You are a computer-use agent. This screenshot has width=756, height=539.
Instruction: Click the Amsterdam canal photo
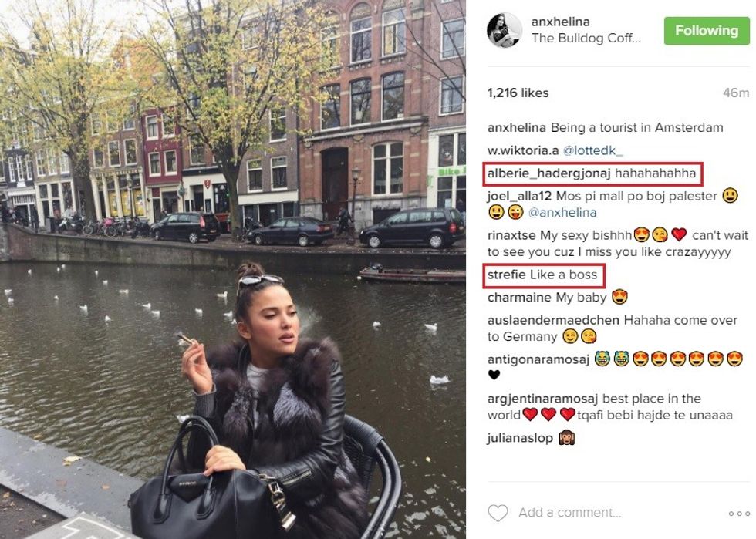pyautogui.click(x=233, y=270)
